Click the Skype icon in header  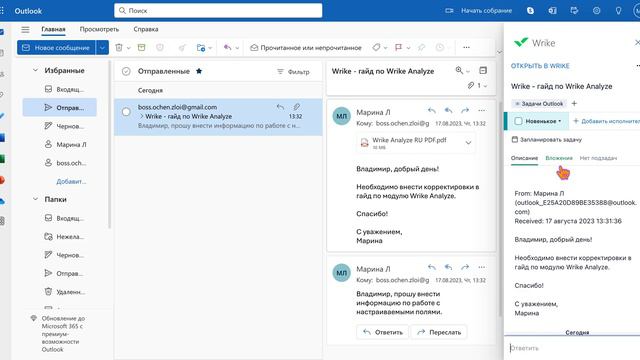pos(530,11)
